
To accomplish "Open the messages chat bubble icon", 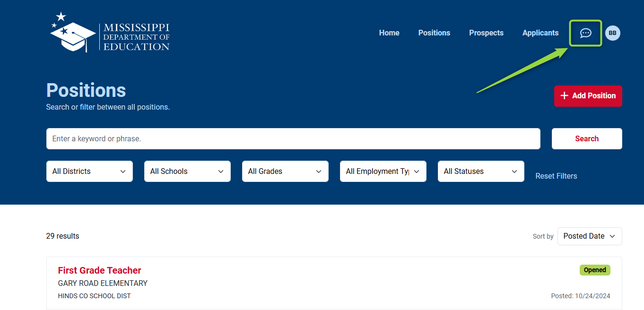I will [x=585, y=33].
